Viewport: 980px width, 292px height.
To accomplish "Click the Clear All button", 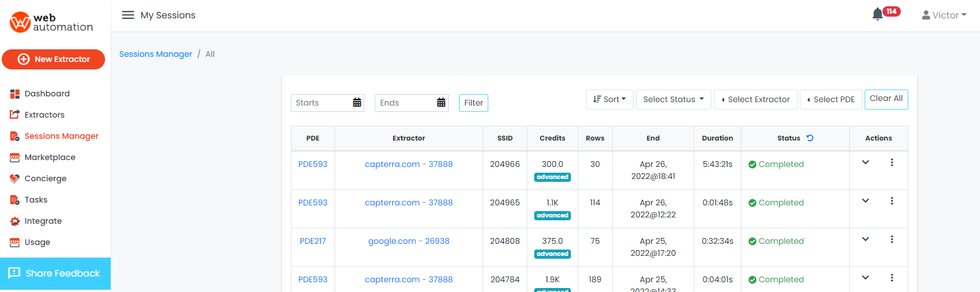I will [x=886, y=99].
